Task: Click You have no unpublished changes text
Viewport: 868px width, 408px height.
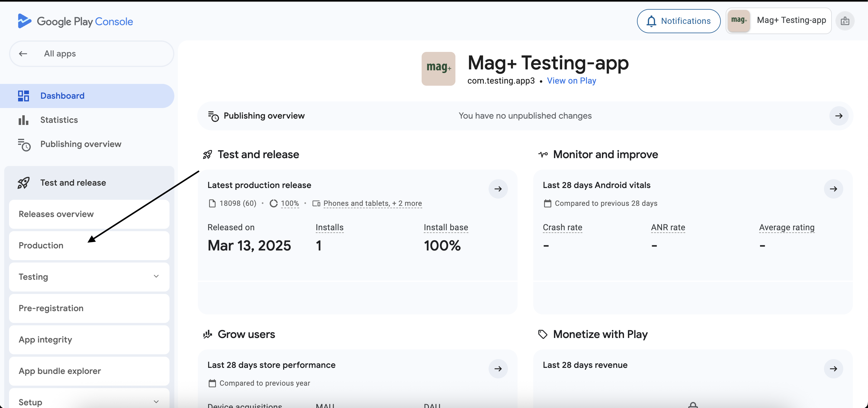Action: [x=525, y=116]
